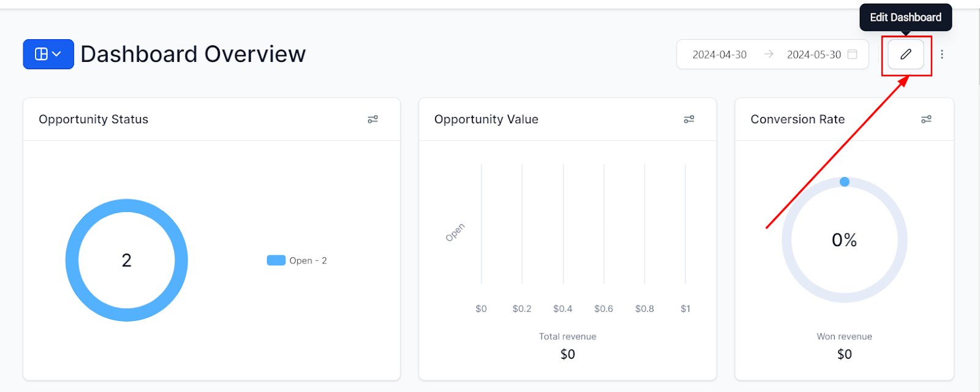Open the dashboard selector dropdown chevron

tap(57, 54)
